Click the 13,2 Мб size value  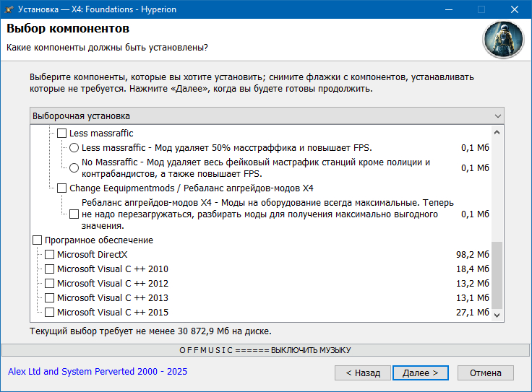473,283
